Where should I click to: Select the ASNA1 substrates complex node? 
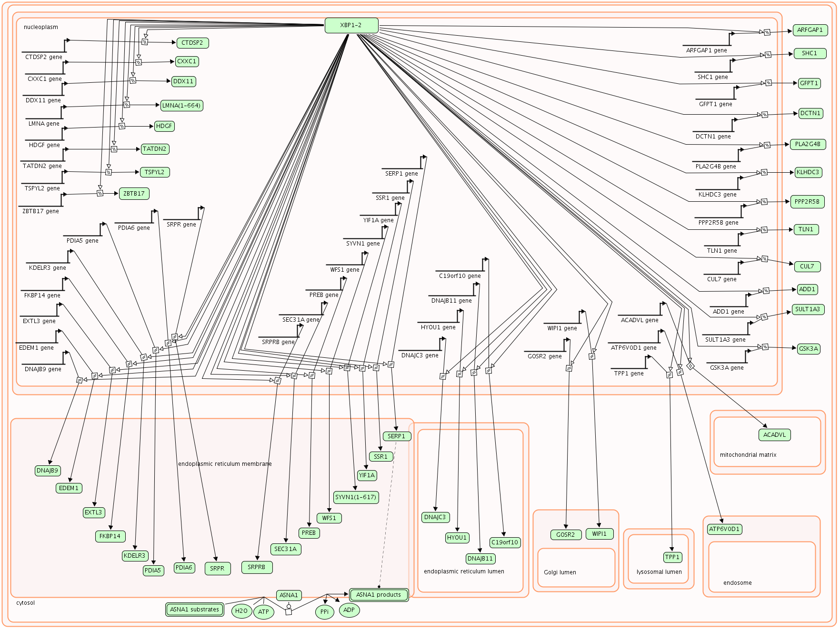(x=195, y=610)
